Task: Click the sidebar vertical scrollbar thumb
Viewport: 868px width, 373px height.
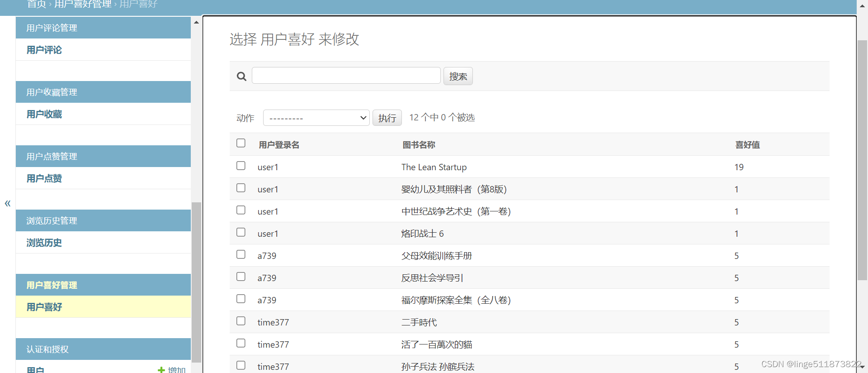Action: click(x=196, y=282)
